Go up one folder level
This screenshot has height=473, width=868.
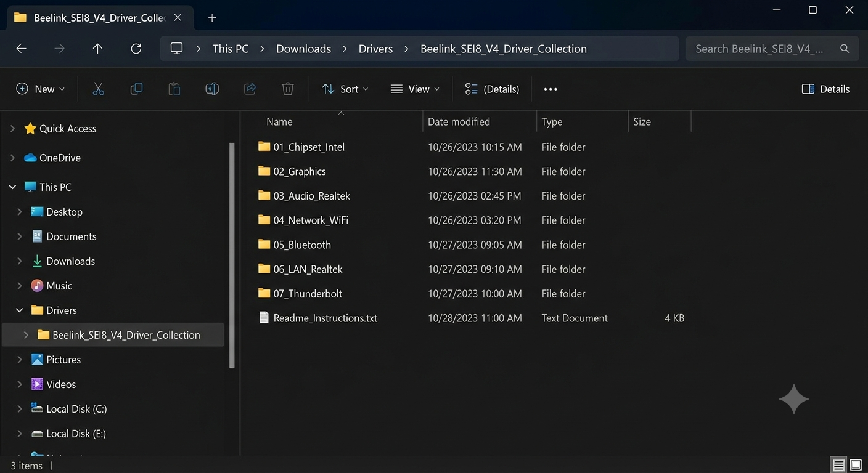pyautogui.click(x=97, y=49)
